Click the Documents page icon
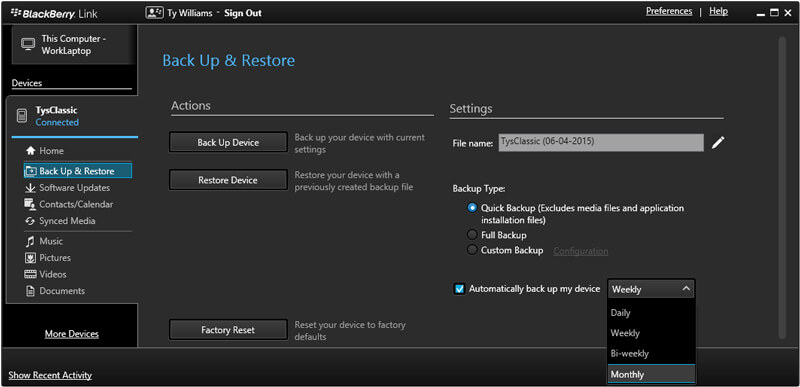Viewport: 800px width, 387px height. point(31,291)
